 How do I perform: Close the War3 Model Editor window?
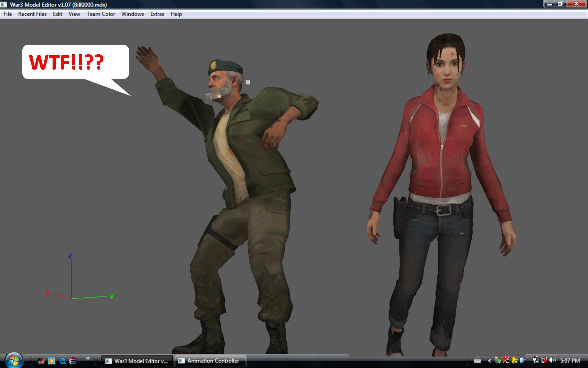(x=576, y=4)
